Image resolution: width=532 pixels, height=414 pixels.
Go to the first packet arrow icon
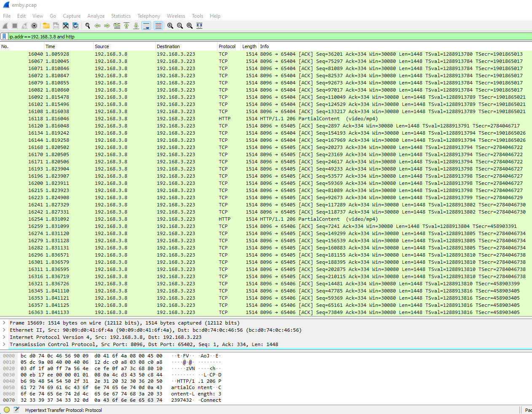pyautogui.click(x=126, y=26)
